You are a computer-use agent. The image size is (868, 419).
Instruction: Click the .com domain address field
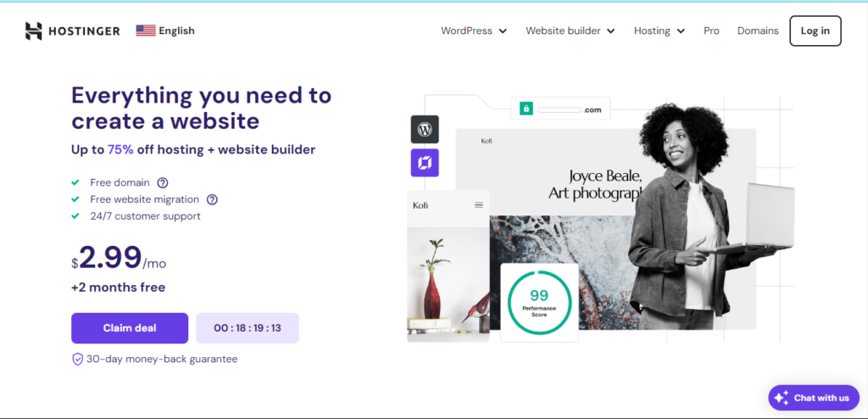(x=560, y=109)
